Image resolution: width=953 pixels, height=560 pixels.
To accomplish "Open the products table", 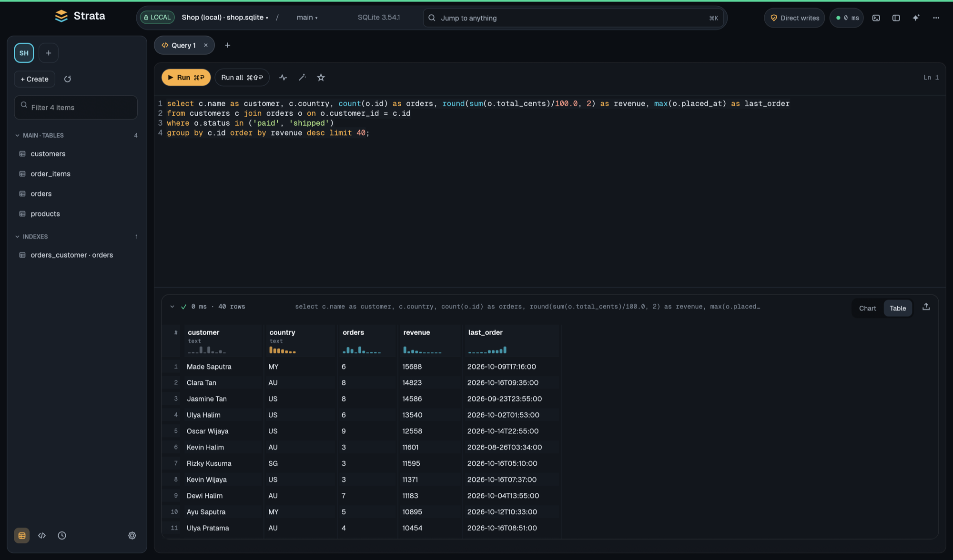I will coord(76,214).
